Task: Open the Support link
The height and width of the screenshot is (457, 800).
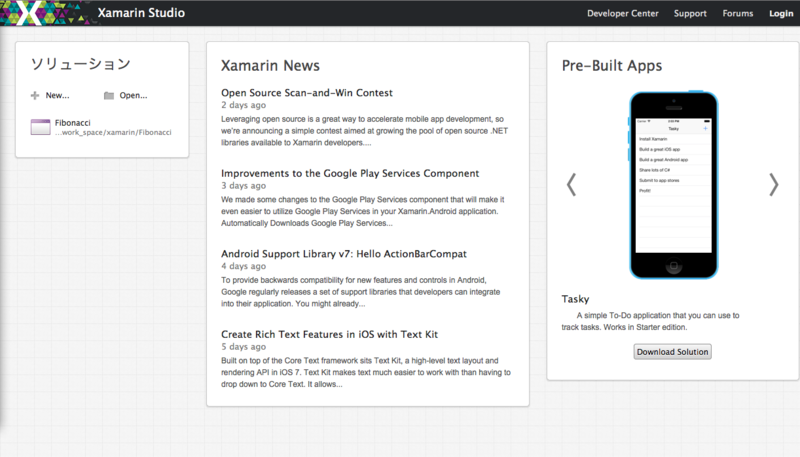Action: (690, 13)
